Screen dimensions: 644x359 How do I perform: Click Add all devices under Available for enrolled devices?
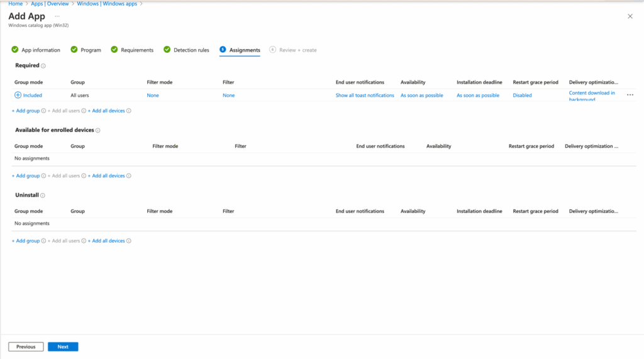click(x=108, y=176)
